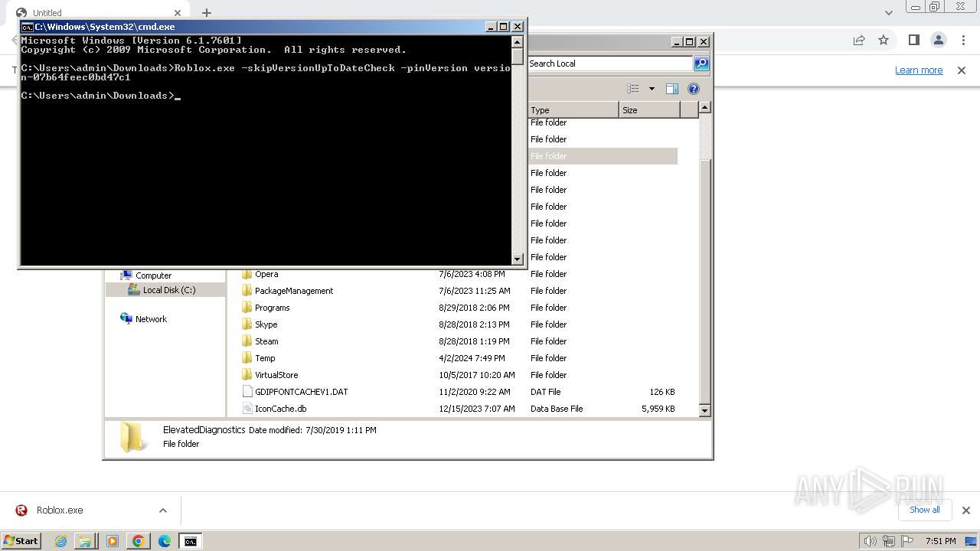Expand Roblox.exe download options chevron
Viewport: 980px width, 551px height.
coord(162,510)
